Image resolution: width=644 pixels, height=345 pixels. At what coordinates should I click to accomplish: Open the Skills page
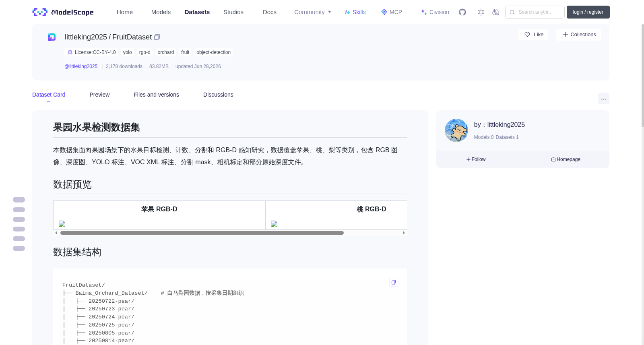[x=355, y=12]
